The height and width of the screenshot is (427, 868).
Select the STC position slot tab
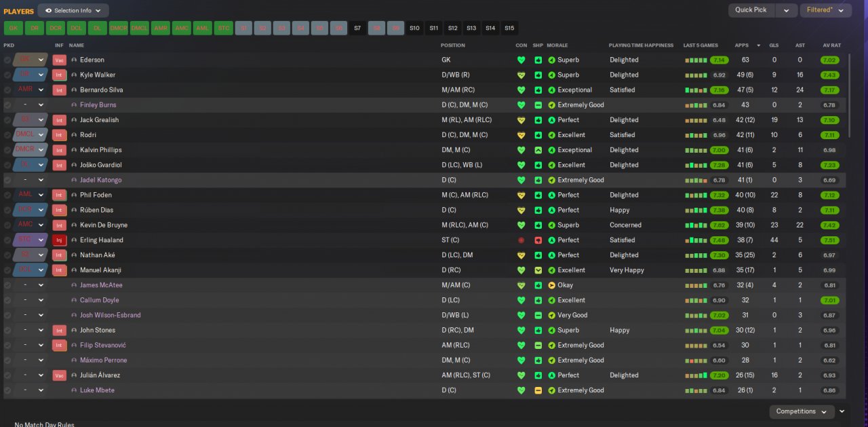pyautogui.click(x=224, y=29)
